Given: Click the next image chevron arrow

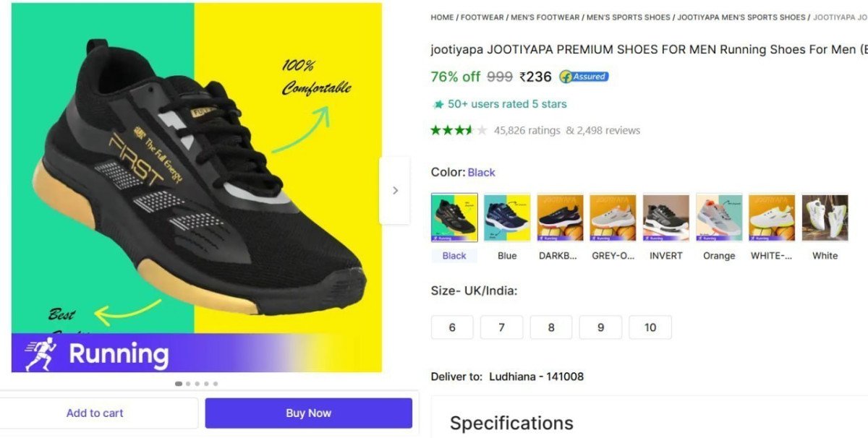Looking at the screenshot, I should click(395, 190).
